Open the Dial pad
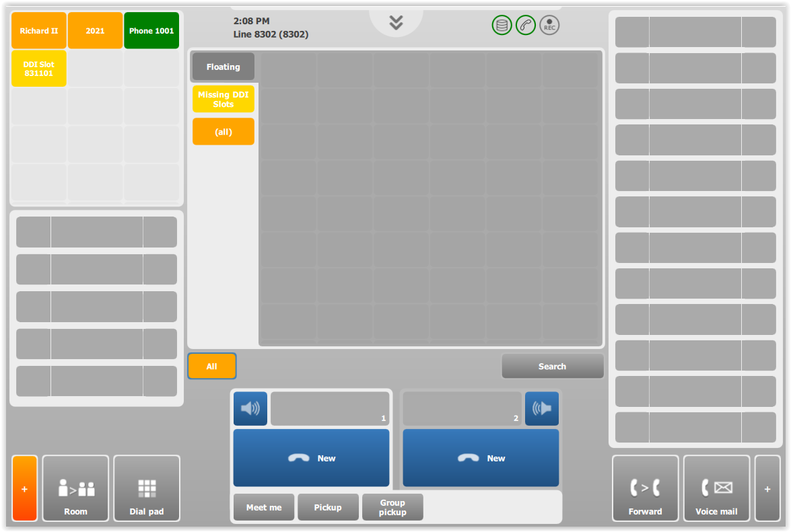 tap(147, 488)
